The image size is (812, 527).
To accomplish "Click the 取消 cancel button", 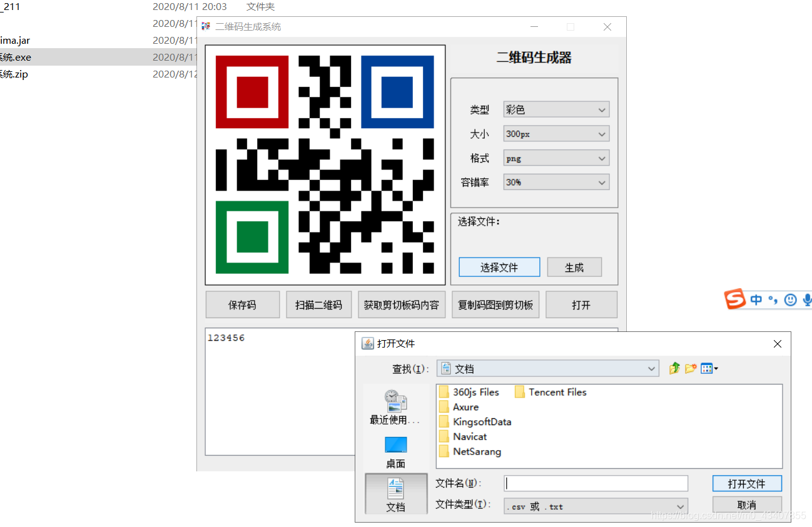I will point(747,504).
